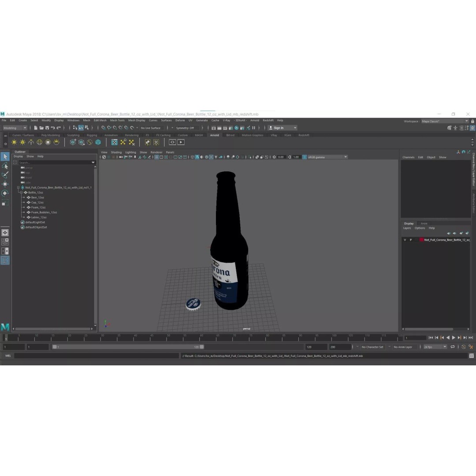The image size is (476, 476).
Task: Open Outliner search filter dropdown arrow
Action: tap(93, 162)
